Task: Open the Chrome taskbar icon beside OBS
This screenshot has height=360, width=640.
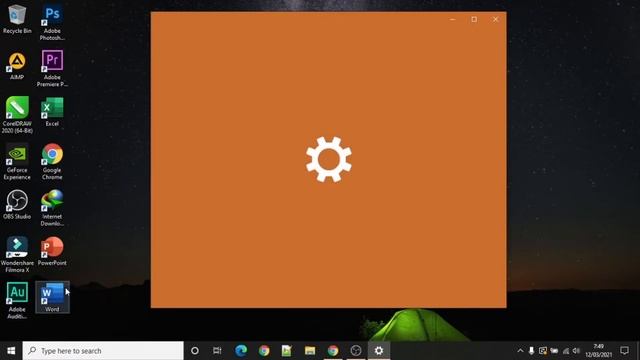Action: [x=333, y=351]
